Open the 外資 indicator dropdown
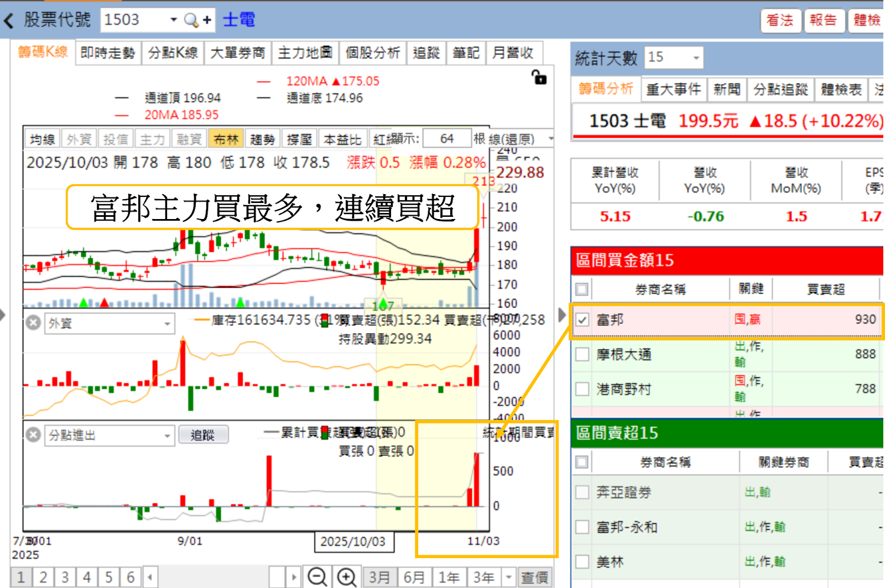The image size is (885, 588). tap(168, 324)
